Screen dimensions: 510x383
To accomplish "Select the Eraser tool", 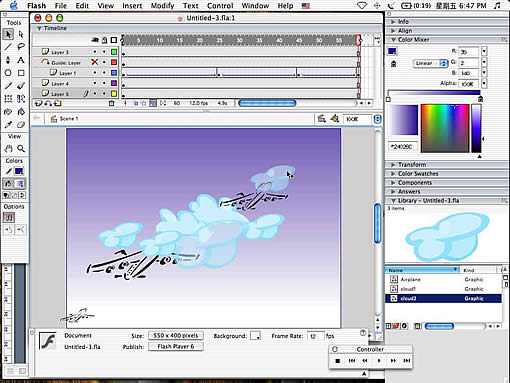I will pos(21,125).
